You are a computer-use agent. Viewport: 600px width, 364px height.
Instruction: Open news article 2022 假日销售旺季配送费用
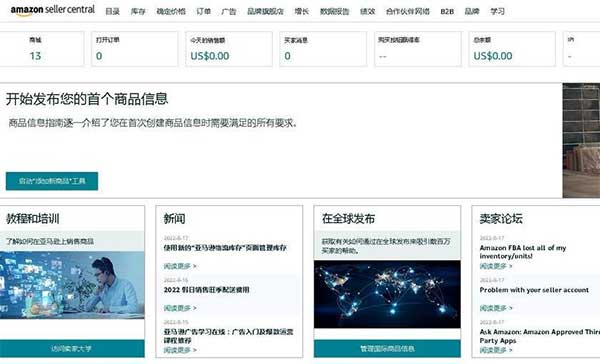coord(207,290)
